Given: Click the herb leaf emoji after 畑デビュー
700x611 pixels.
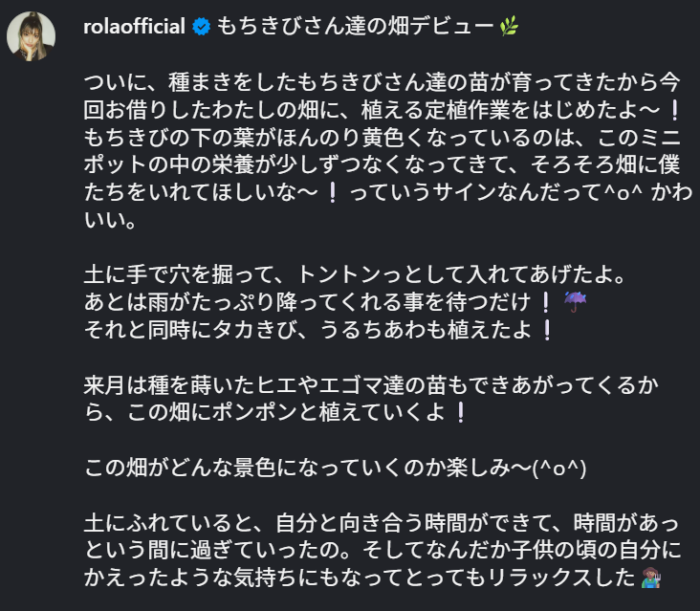Looking at the screenshot, I should point(508,27).
